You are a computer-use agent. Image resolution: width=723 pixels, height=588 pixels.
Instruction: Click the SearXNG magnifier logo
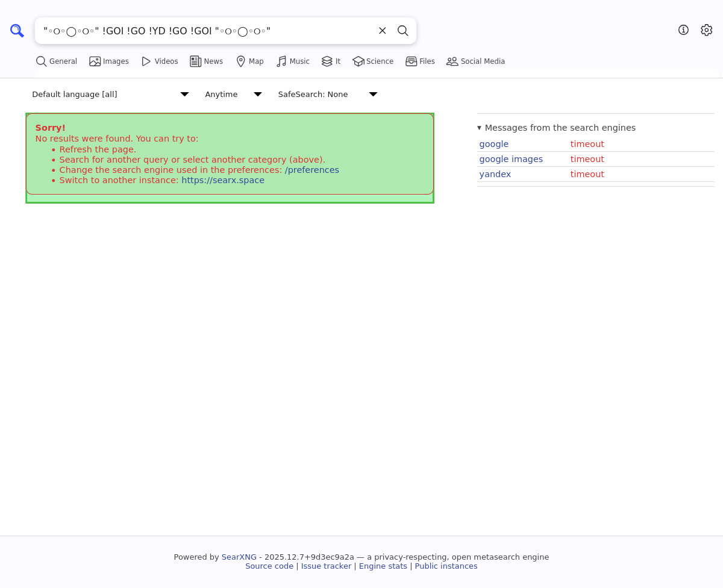pos(17,31)
